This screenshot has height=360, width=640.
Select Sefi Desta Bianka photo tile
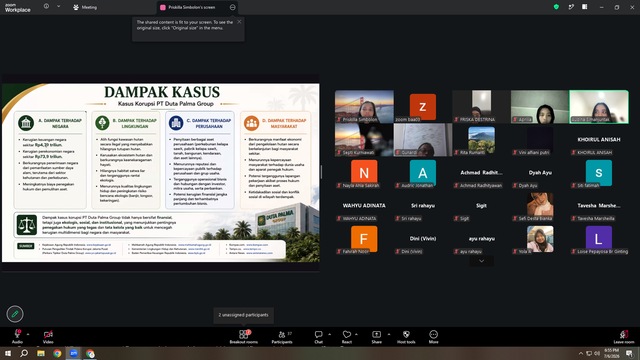pos(540,206)
